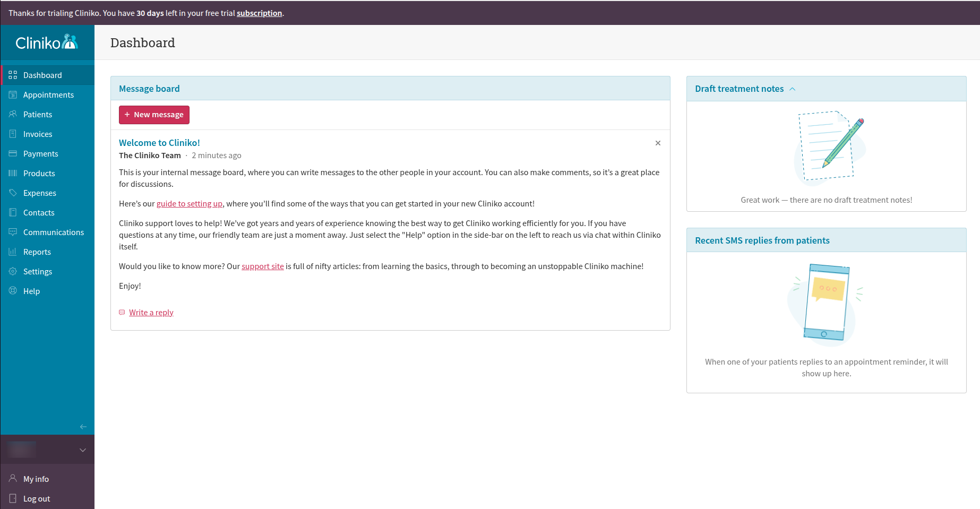This screenshot has height=509, width=980.
Task: Create a New message
Action: (x=154, y=115)
